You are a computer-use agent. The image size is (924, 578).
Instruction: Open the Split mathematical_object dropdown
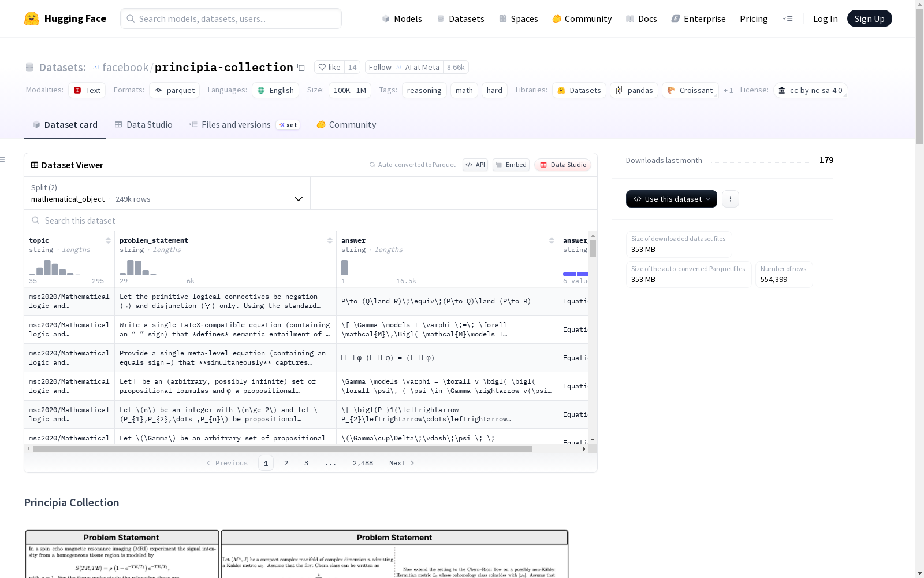pos(167,193)
